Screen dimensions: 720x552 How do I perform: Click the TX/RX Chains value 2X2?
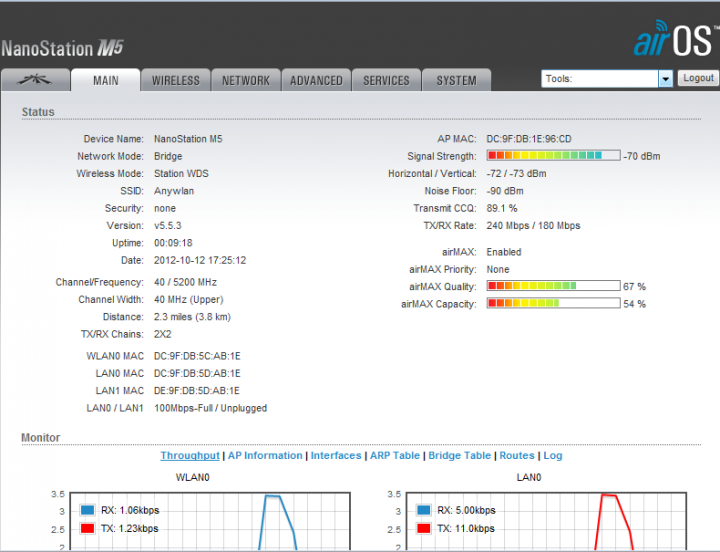(x=163, y=334)
